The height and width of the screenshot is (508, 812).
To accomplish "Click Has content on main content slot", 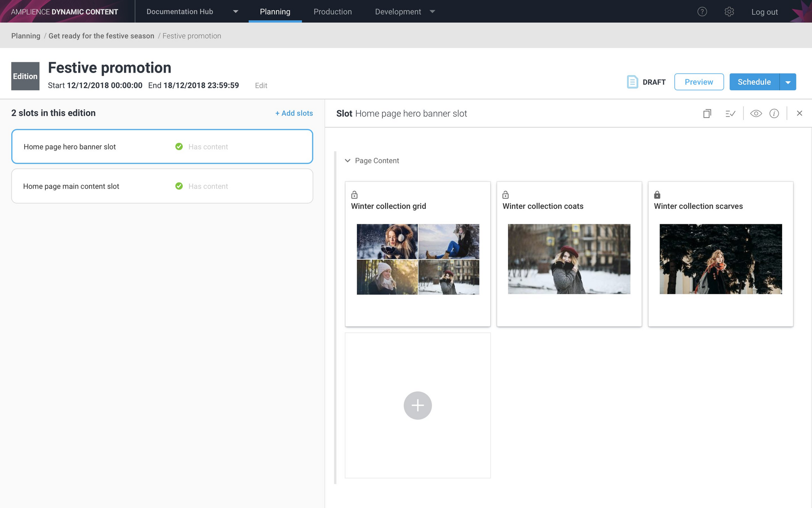I will point(208,186).
